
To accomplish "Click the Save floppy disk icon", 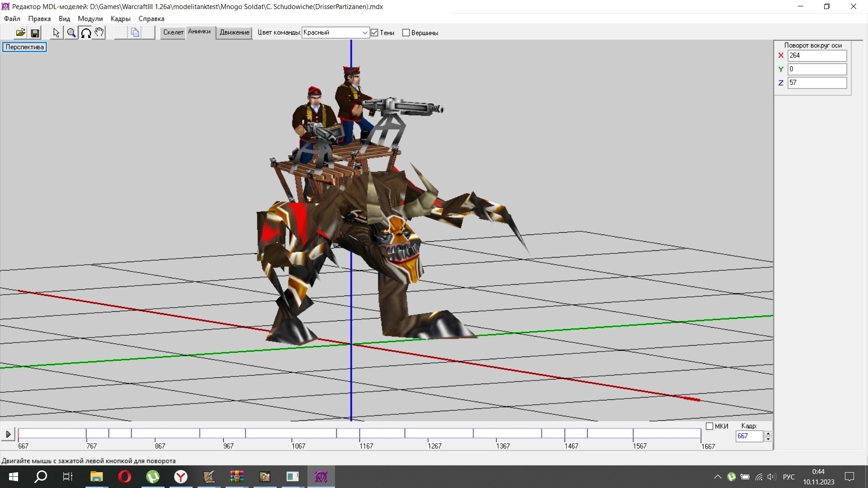I will click(35, 33).
